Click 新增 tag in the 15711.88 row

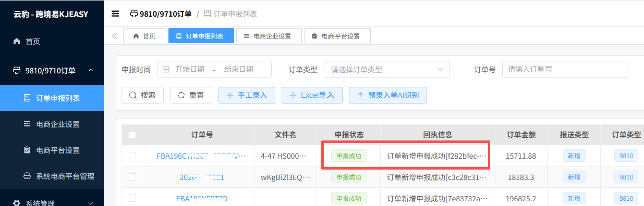[x=574, y=156]
